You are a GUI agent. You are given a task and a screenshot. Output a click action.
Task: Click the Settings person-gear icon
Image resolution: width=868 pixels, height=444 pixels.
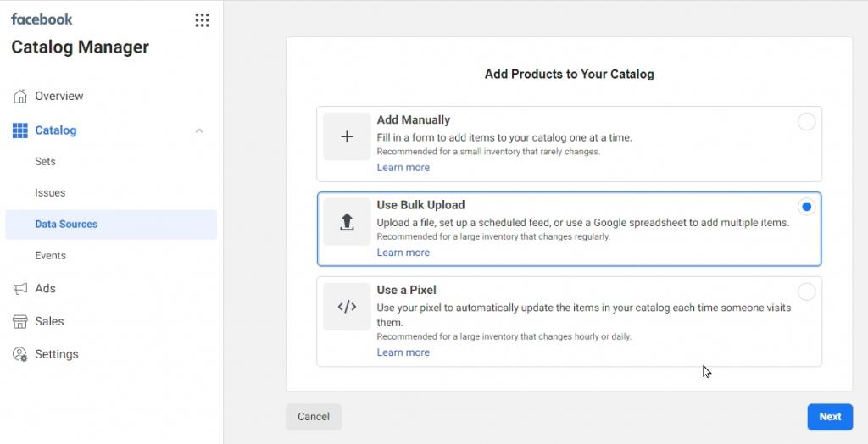point(20,354)
